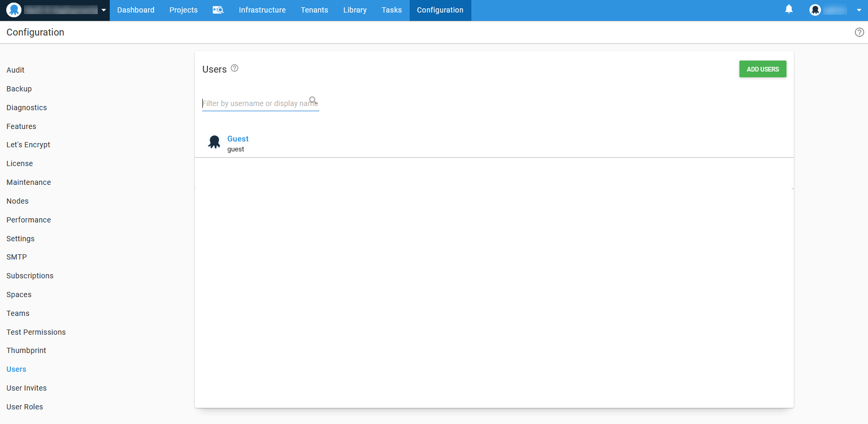Open Nodes in sidebar

[x=18, y=201]
